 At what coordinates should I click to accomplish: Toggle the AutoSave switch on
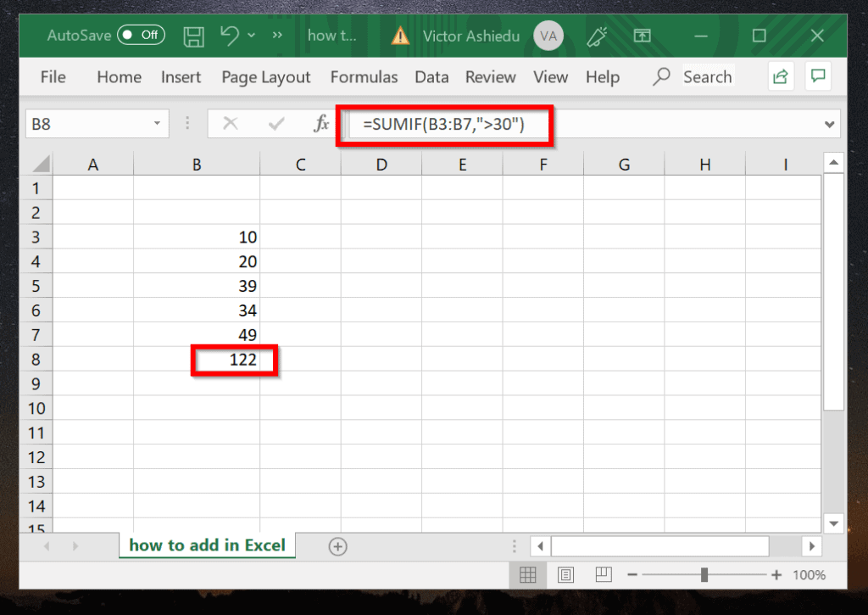tap(142, 36)
